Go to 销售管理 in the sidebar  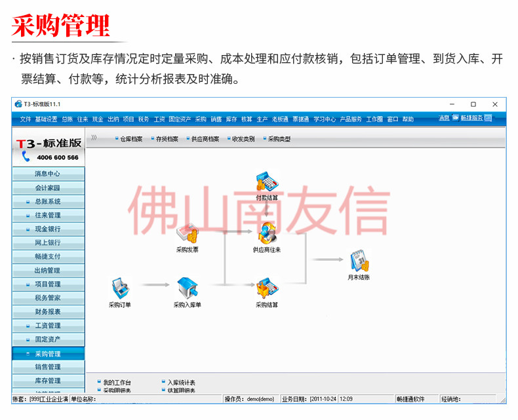(49, 367)
